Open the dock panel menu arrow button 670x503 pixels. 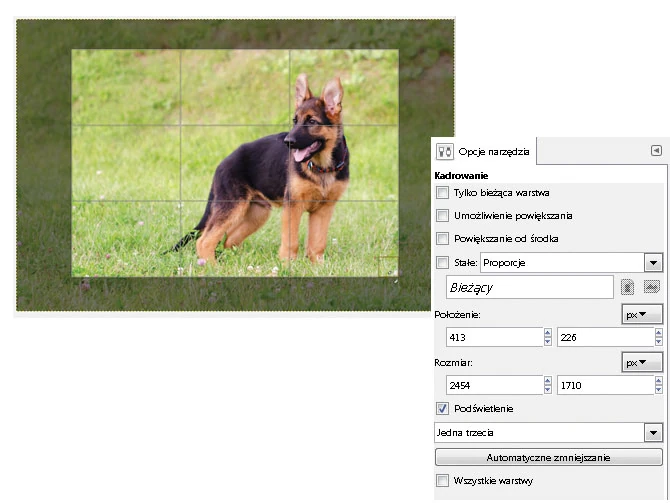tap(656, 150)
